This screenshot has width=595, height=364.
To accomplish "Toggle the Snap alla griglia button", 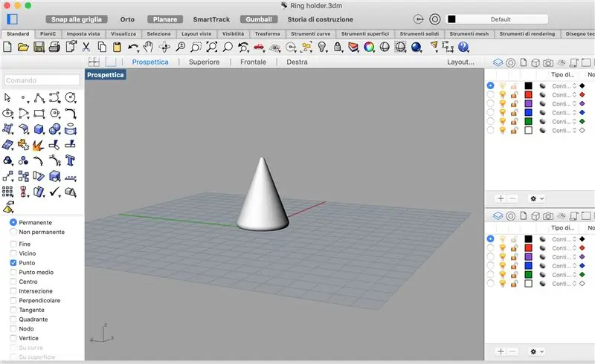I will tap(77, 19).
